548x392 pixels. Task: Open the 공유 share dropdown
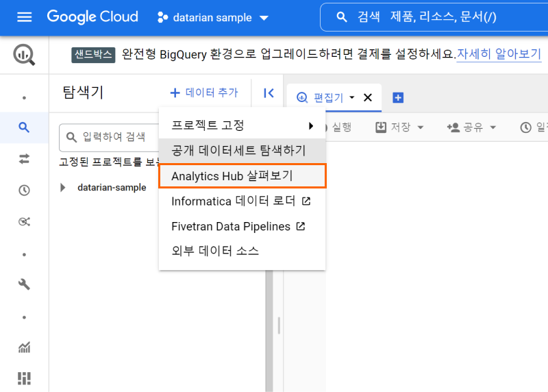click(x=471, y=127)
